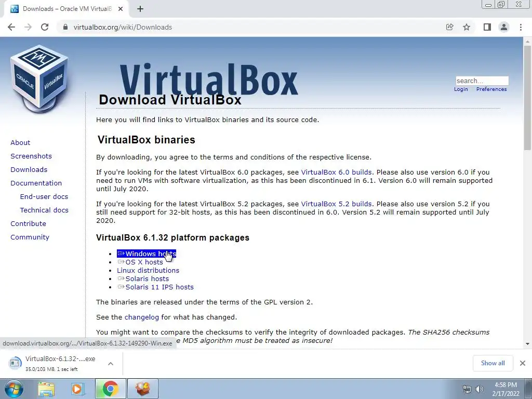Open Chrome three-dot menu
532x399 pixels.
(x=521, y=27)
